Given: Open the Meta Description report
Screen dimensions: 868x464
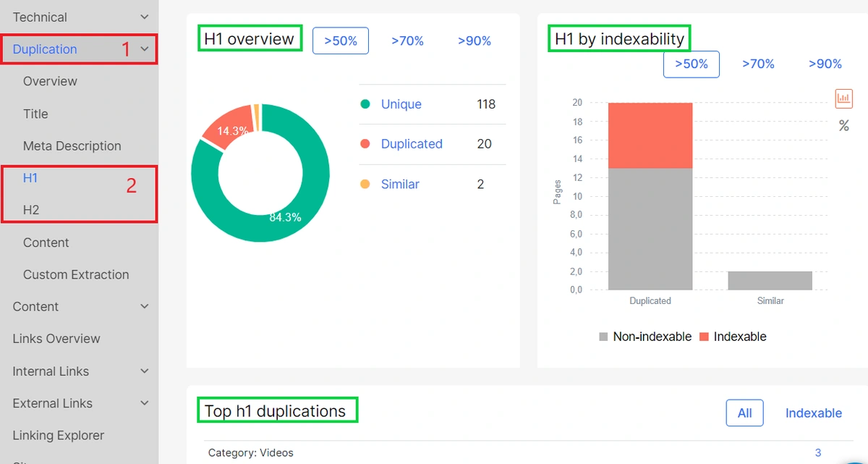Looking at the screenshot, I should point(72,145).
